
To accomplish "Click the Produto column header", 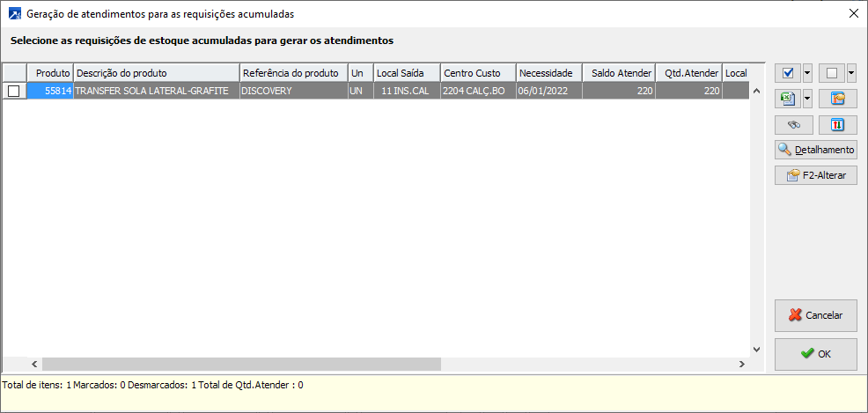I will tap(50, 73).
